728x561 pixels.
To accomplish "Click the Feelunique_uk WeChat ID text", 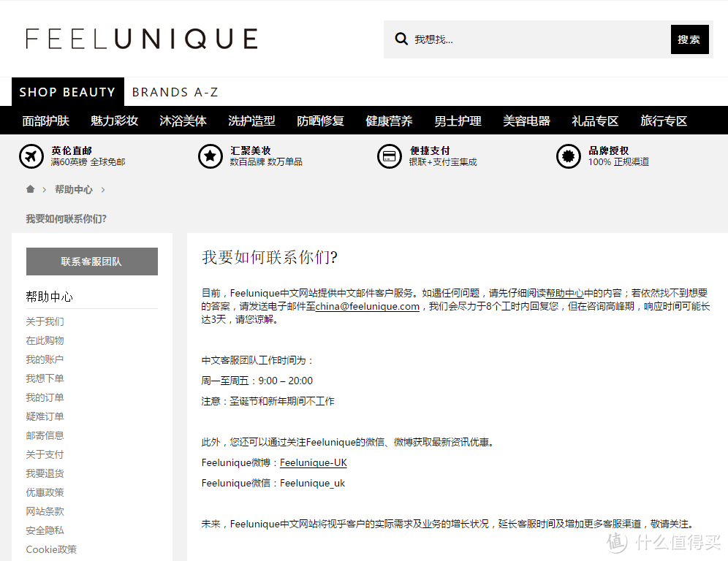I will tap(312, 483).
